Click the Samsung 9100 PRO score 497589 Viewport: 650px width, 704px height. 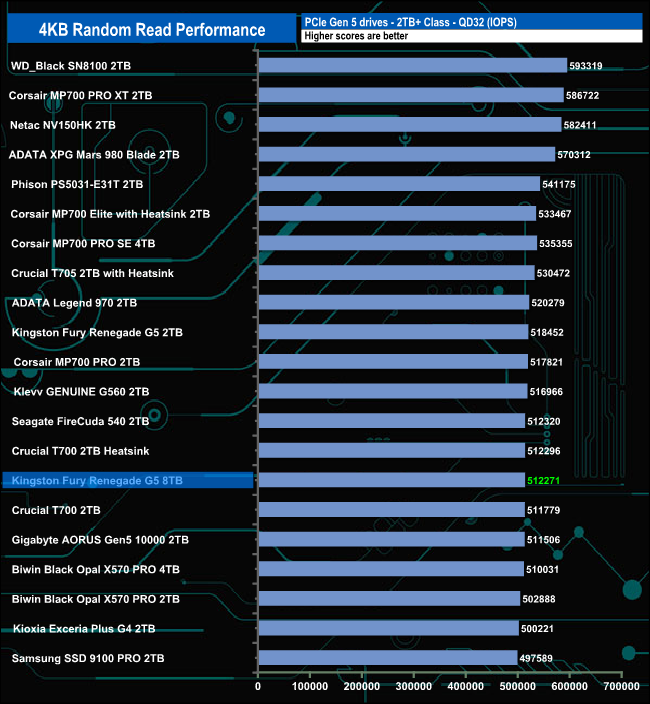[536, 659]
